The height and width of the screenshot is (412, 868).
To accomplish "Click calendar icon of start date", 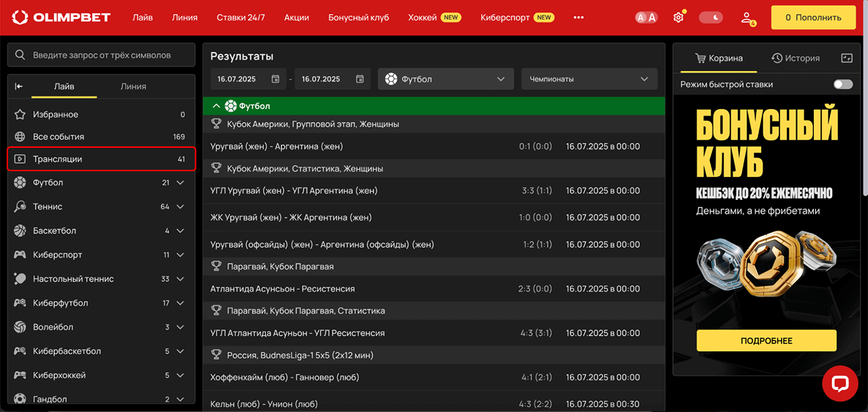I will coord(275,79).
